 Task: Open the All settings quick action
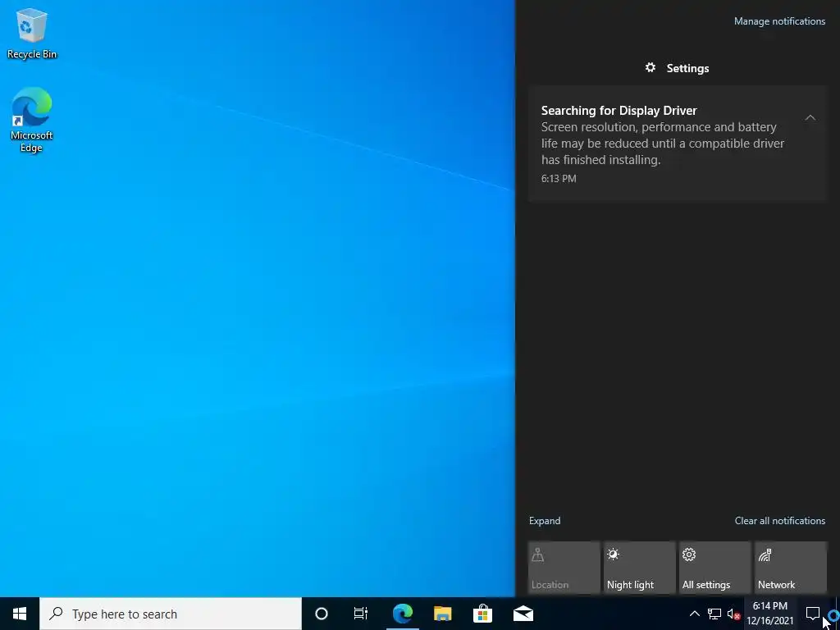tap(715, 568)
